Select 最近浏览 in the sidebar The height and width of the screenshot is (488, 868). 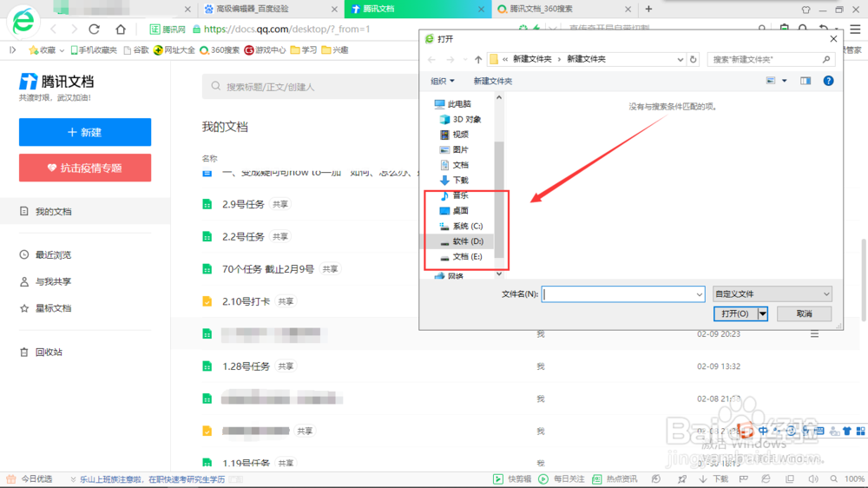tap(53, 254)
